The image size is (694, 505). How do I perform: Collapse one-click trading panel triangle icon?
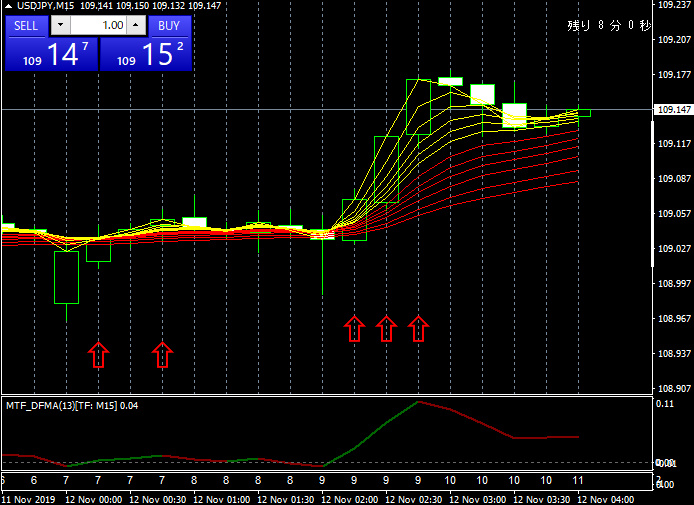pyautogui.click(x=8, y=6)
